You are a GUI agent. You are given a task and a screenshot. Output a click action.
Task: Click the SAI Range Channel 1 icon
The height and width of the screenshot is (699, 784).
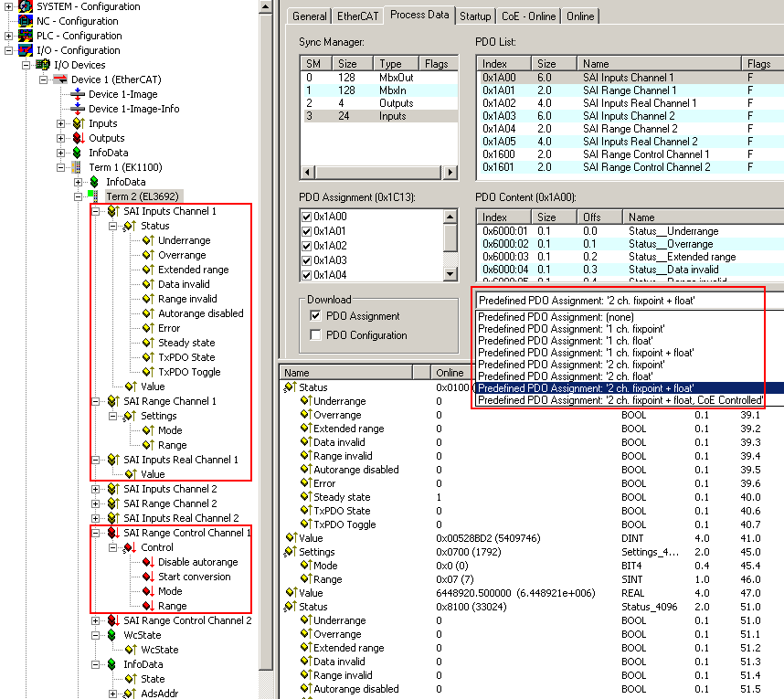(113, 401)
